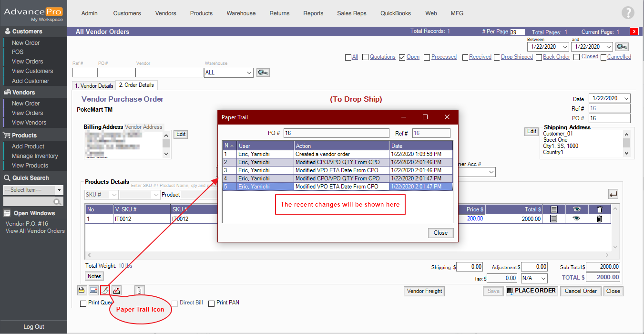Switch to the 1. Vendor Details tab
Screen dimensions: 644x334
point(94,86)
